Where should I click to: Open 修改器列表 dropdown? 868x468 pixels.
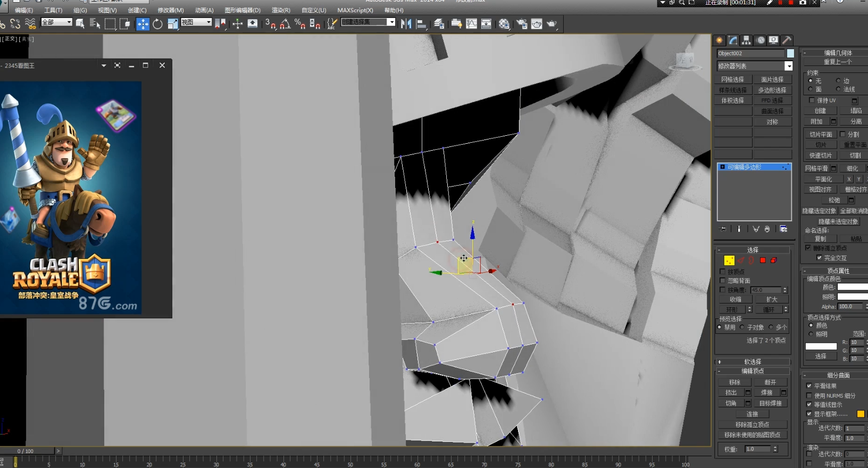pos(755,66)
